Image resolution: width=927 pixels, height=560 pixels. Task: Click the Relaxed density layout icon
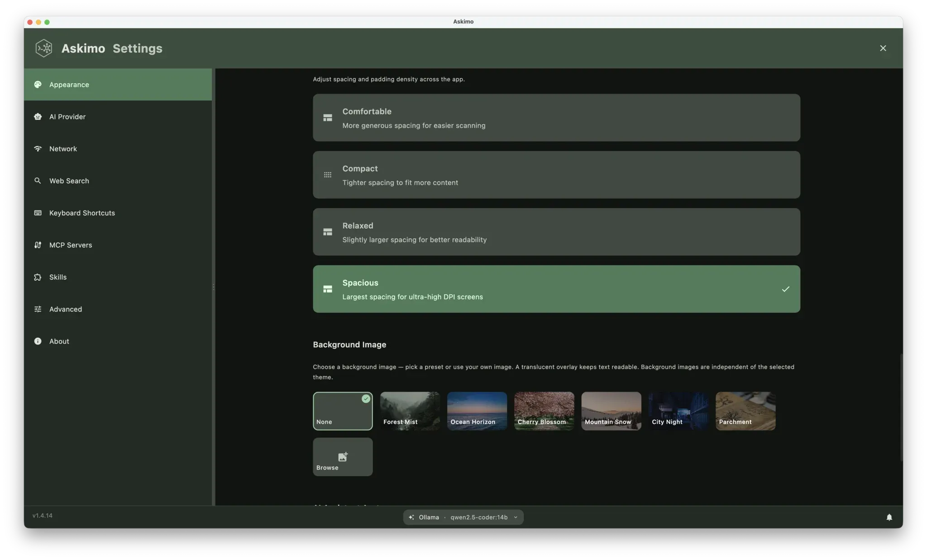(x=328, y=232)
